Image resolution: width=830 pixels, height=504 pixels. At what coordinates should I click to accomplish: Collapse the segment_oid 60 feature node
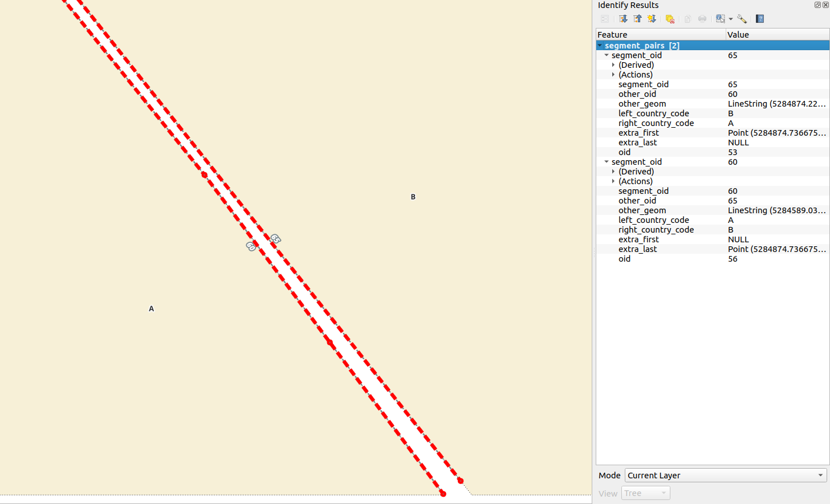coord(607,162)
